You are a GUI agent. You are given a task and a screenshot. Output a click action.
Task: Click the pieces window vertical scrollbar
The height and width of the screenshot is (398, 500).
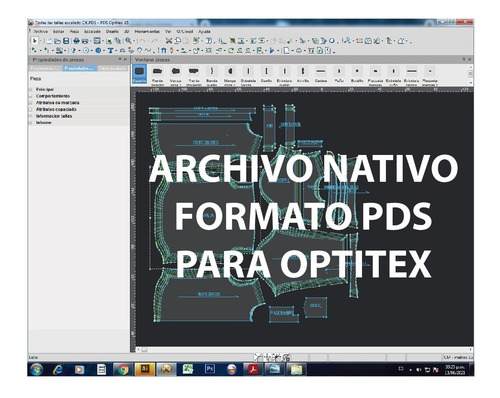(470, 74)
